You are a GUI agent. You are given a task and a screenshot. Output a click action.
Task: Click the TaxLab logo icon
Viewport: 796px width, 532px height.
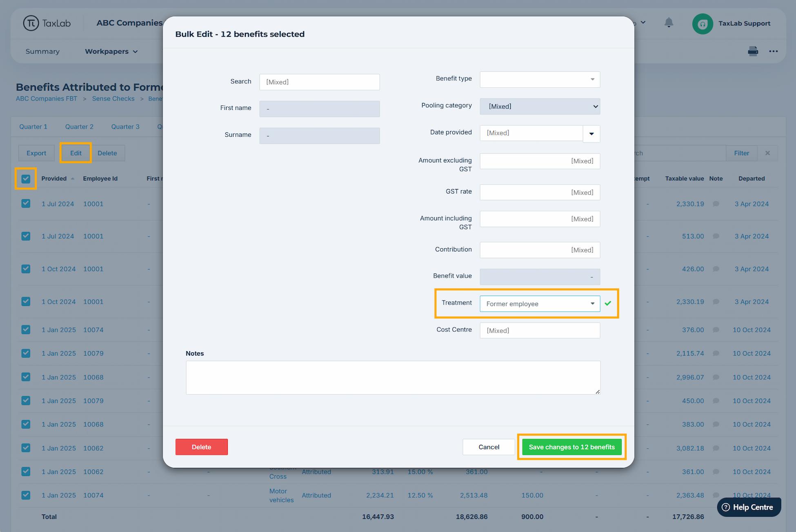click(31, 23)
